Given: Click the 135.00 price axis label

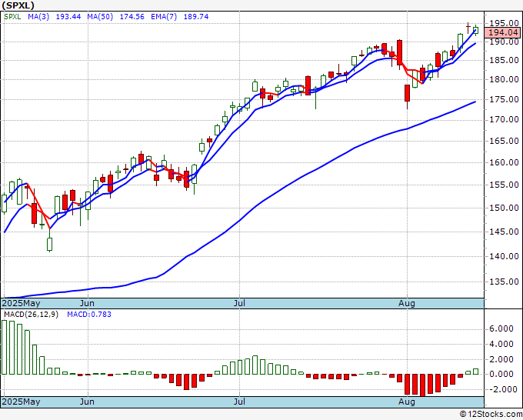Looking at the screenshot, I should coord(504,282).
